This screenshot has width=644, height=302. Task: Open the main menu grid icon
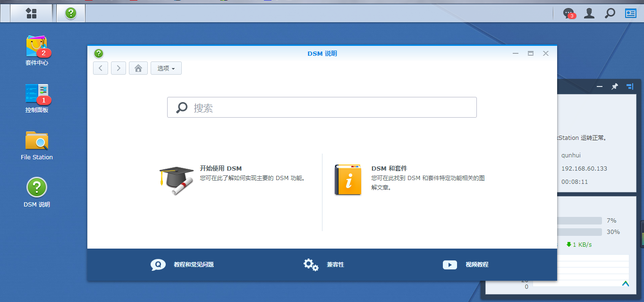pyautogui.click(x=31, y=13)
